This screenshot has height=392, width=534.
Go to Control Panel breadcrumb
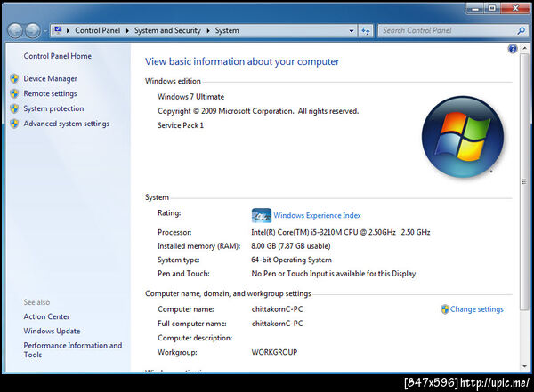click(97, 30)
